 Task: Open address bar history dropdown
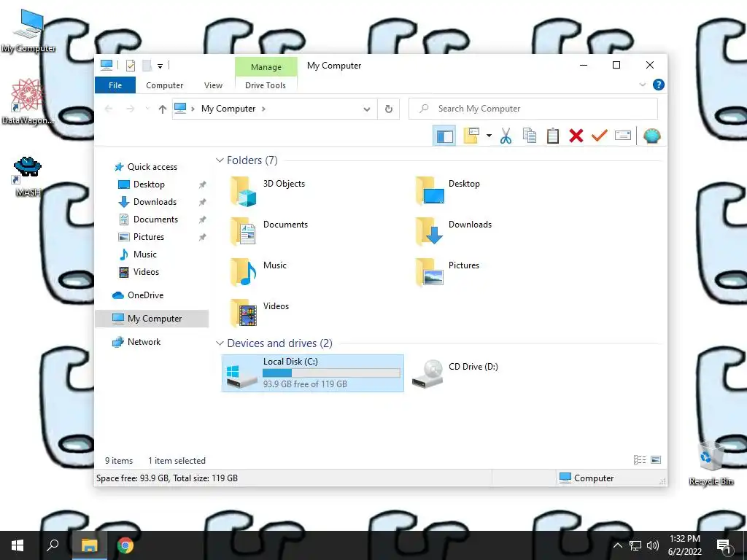point(366,109)
